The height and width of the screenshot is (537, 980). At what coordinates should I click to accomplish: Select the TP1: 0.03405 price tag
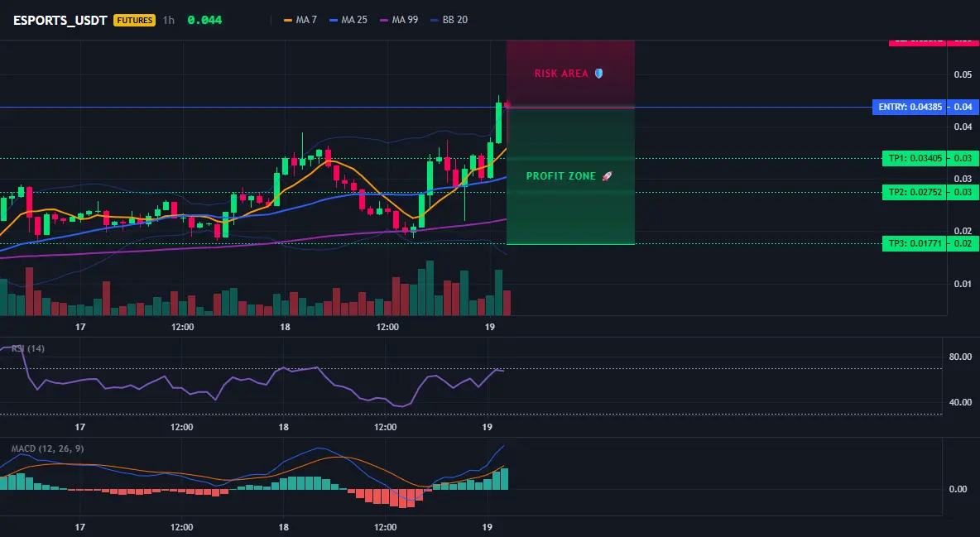(x=915, y=158)
